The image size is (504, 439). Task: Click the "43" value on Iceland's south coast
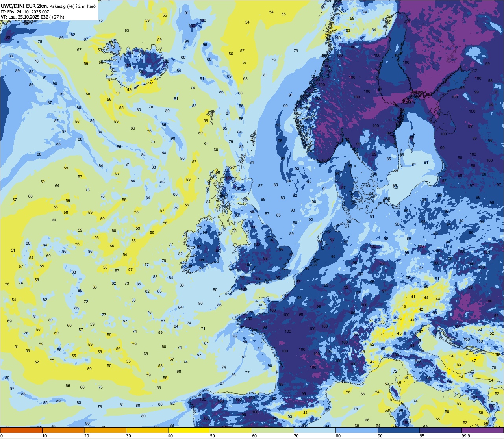pyautogui.click(x=129, y=89)
